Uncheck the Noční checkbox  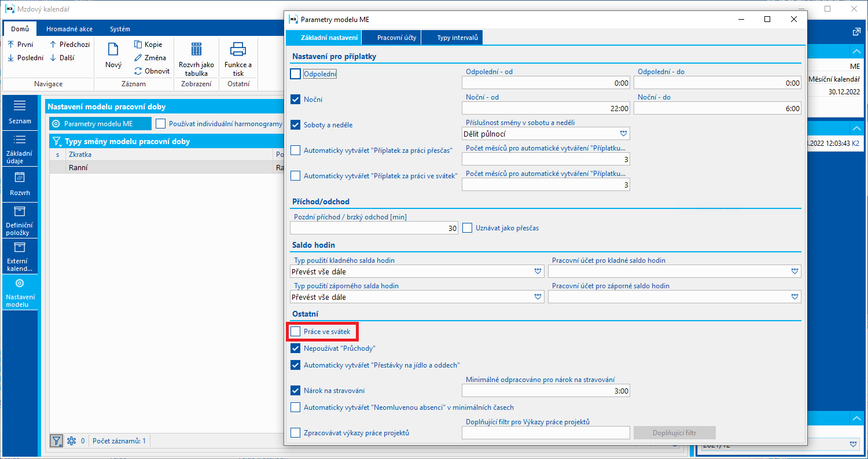[296, 100]
